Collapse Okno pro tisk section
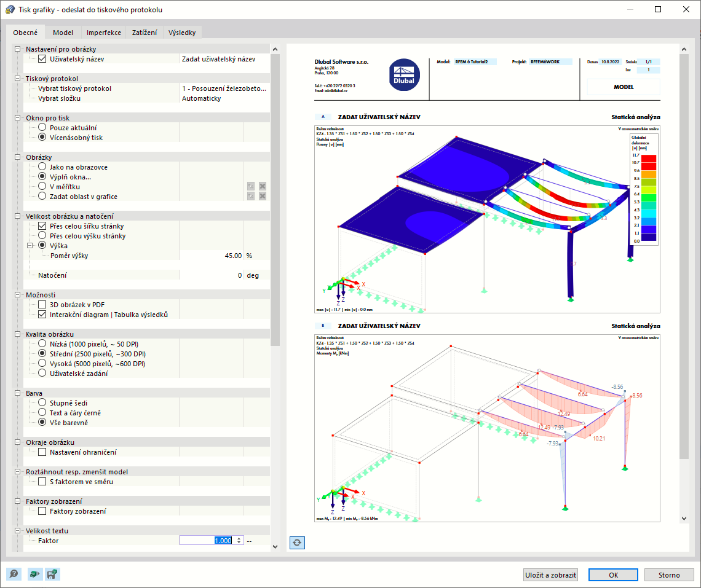The image size is (701, 588). tap(17, 117)
